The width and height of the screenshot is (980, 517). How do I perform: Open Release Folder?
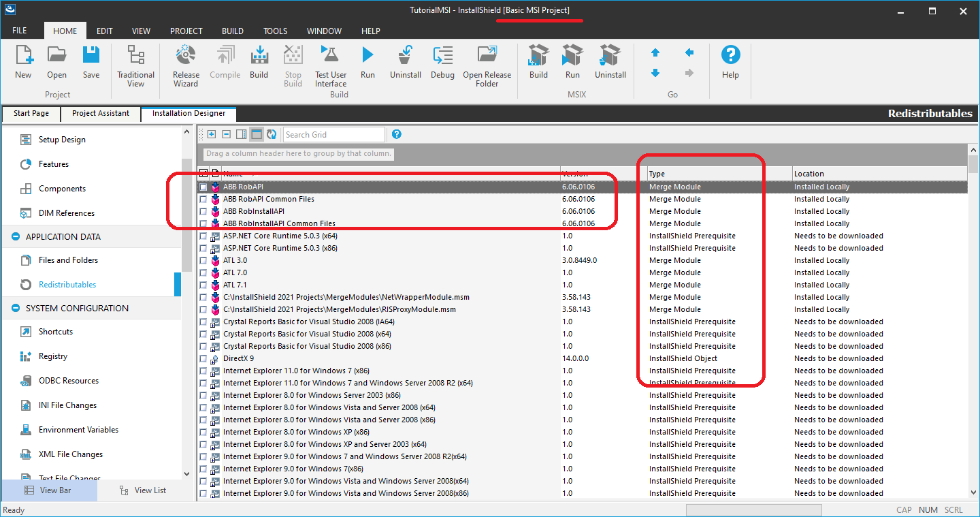click(487, 66)
